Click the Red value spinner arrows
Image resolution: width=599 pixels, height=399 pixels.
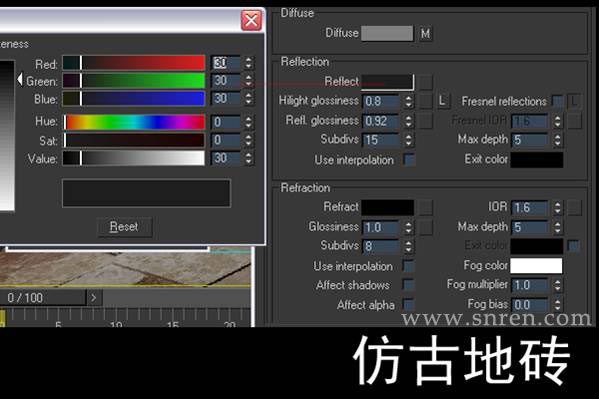[x=249, y=63]
